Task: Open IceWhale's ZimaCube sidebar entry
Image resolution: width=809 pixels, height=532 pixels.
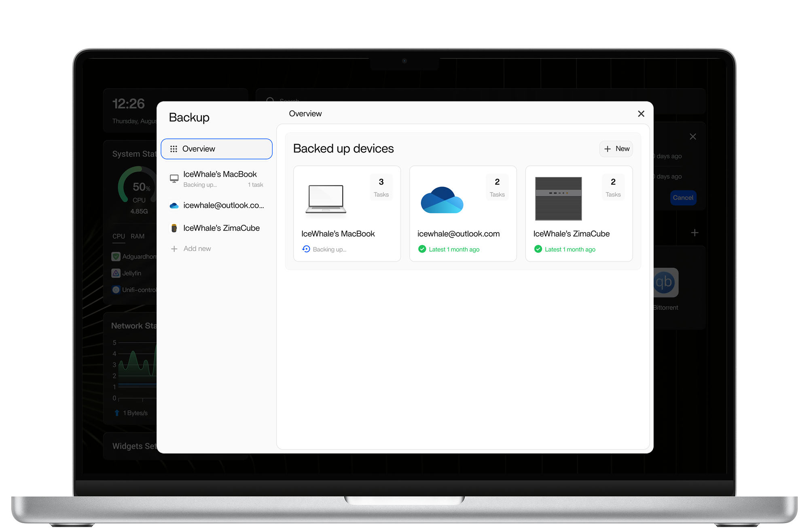Action: 221,228
